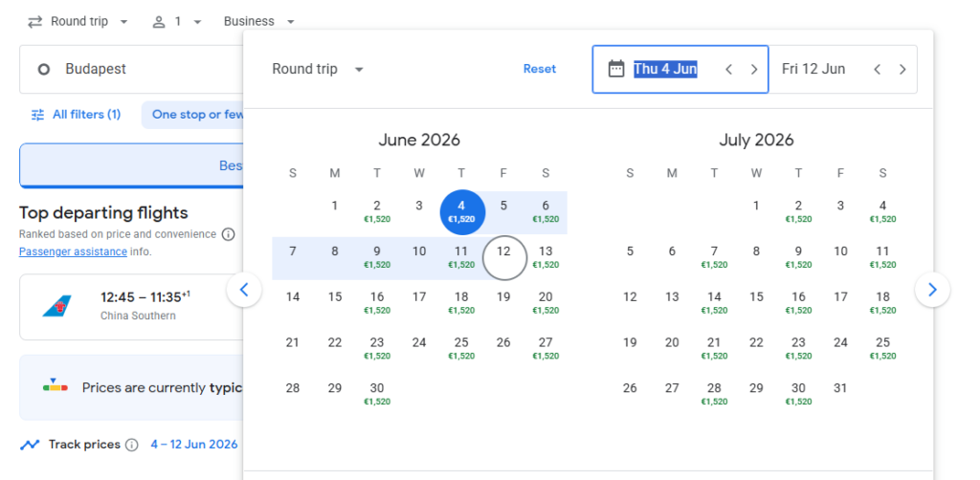Image resolution: width=980 pixels, height=480 pixels.
Task: Go to next departure day arrow
Action: pyautogui.click(x=754, y=69)
